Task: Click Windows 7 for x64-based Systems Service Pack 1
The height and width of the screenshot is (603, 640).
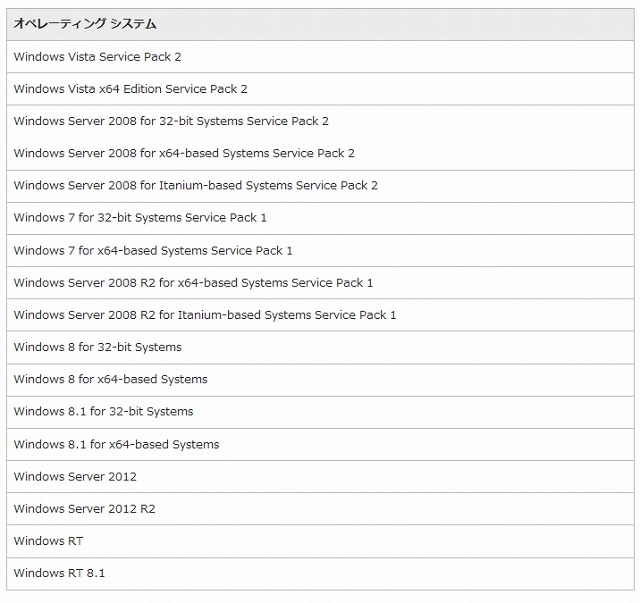Action: coord(320,251)
